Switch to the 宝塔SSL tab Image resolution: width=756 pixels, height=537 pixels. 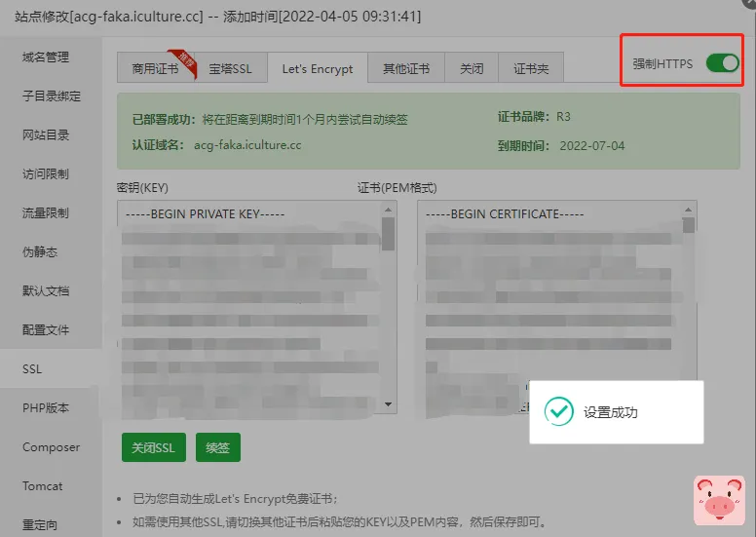point(231,68)
